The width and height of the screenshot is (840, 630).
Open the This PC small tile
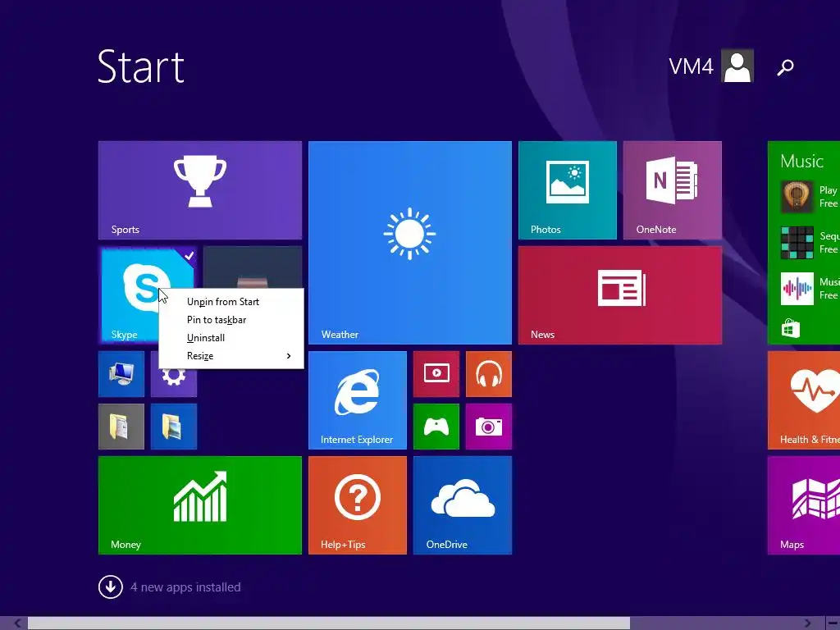tap(121, 374)
